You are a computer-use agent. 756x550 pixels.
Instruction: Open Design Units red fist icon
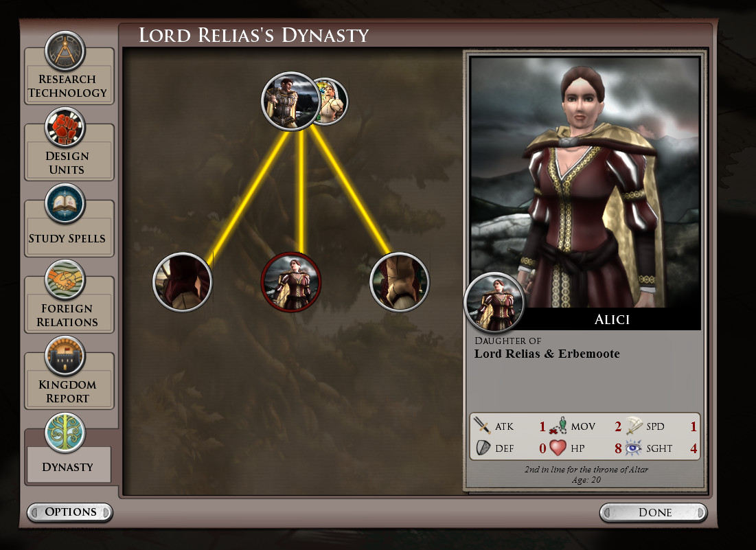pyautogui.click(x=65, y=128)
